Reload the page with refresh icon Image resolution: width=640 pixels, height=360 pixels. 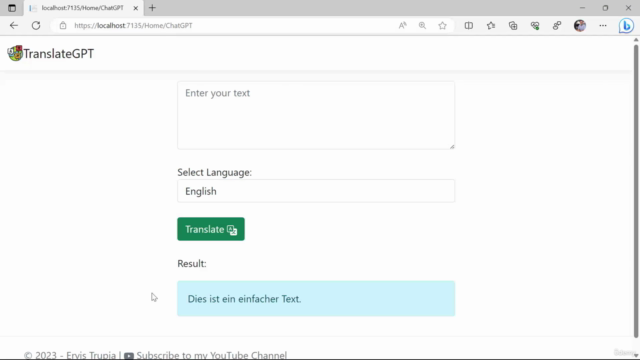36,25
